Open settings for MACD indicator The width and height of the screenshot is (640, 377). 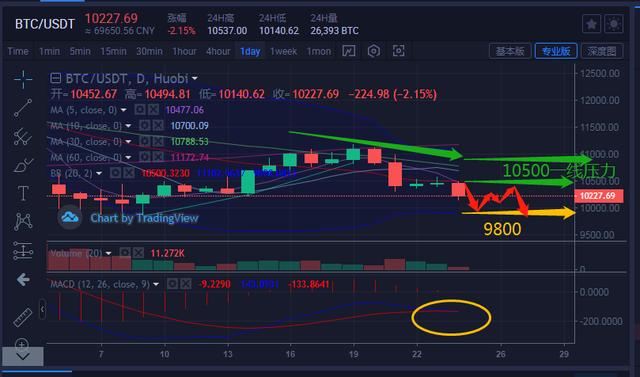pos(172,284)
